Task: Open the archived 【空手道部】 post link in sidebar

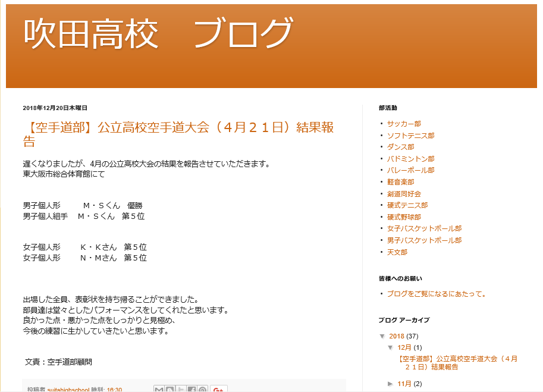Action: (458, 363)
